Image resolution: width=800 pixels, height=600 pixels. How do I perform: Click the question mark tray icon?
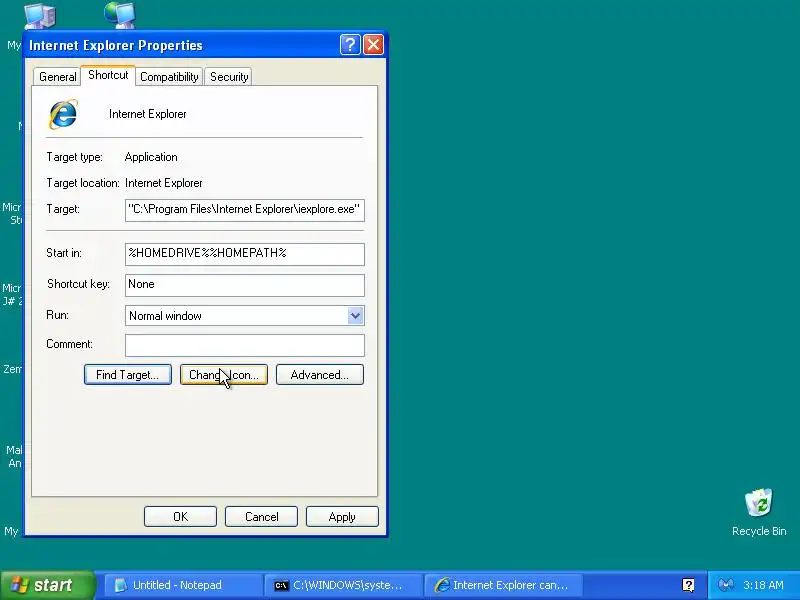688,585
